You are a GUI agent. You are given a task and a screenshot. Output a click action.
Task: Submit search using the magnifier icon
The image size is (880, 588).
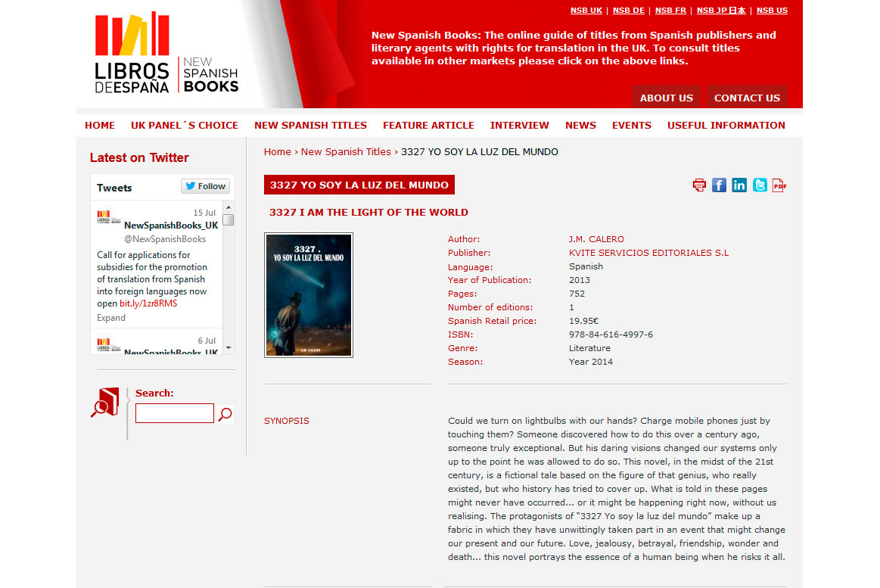click(225, 414)
